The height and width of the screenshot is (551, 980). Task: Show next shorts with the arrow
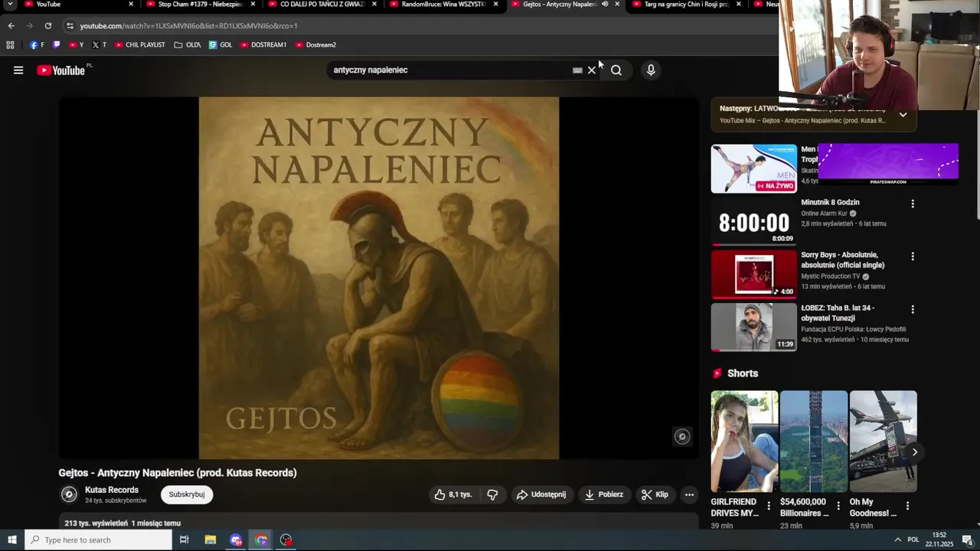click(914, 452)
